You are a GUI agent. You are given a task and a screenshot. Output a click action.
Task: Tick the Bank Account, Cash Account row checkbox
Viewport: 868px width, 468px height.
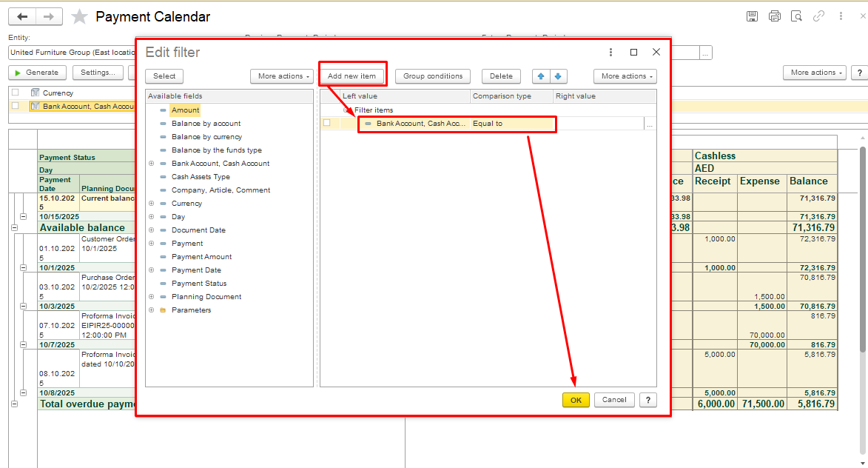pyautogui.click(x=15, y=106)
